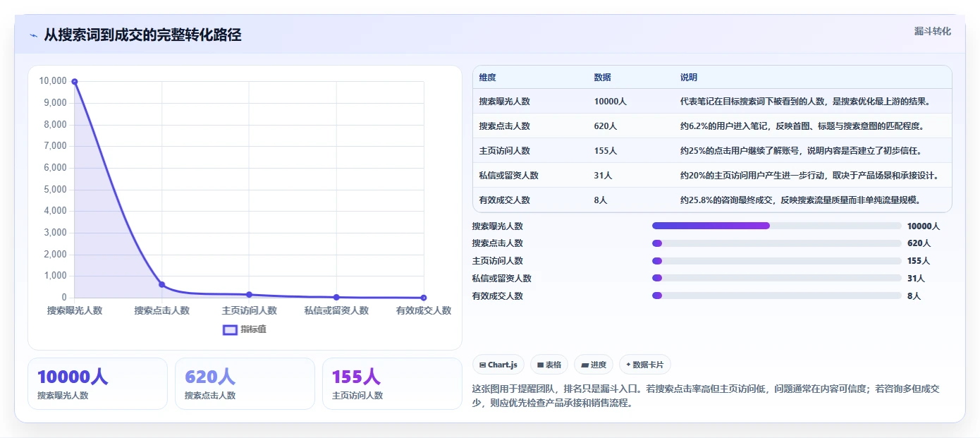The image size is (980, 438).
Task: Click the description starting 约25%的点击用户
Action: [x=801, y=151]
